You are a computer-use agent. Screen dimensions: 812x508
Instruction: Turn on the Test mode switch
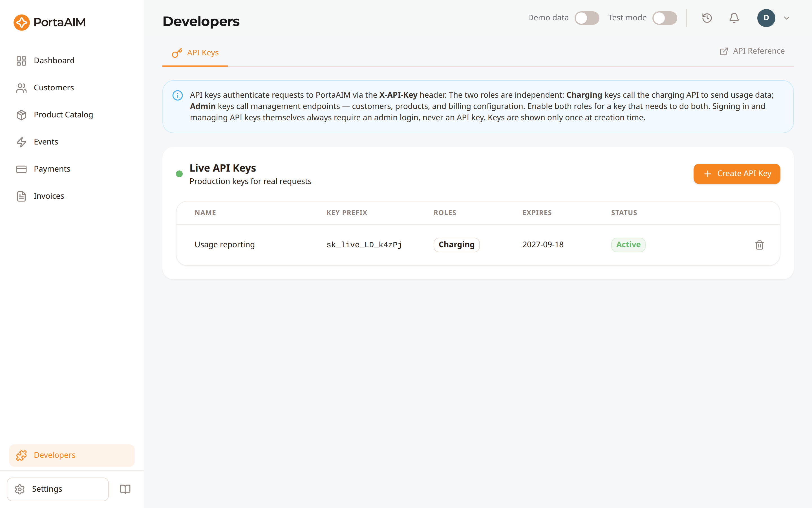(665, 18)
